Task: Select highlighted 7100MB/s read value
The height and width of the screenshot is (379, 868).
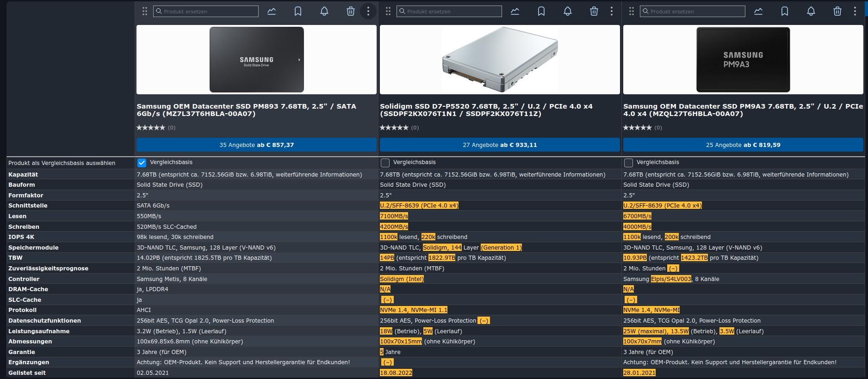Action: [394, 216]
